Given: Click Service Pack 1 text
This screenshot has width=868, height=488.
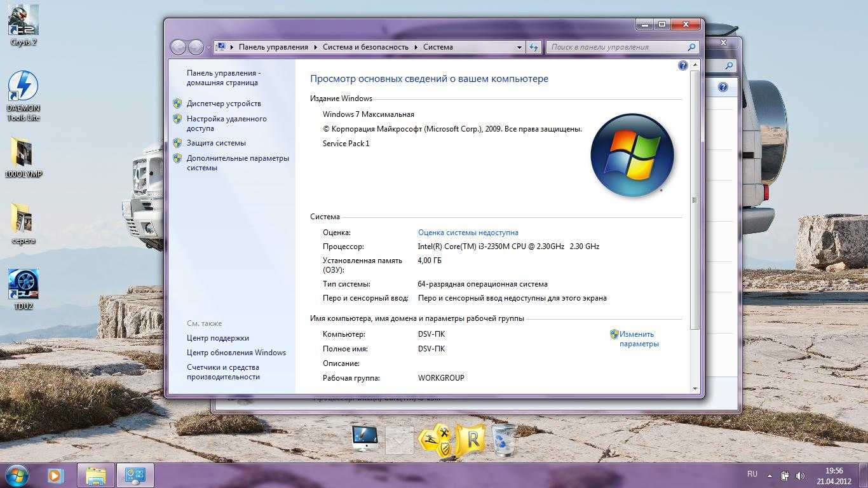Looking at the screenshot, I should tap(346, 144).
